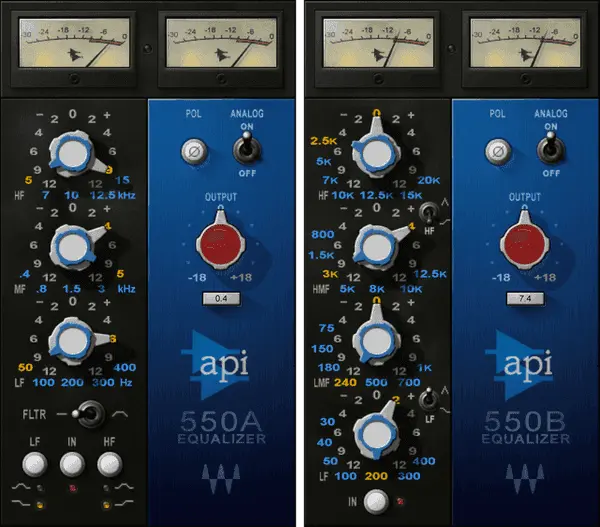Click the 550A LF bell curve icon
This screenshot has height=527, width=600.
click(x=21, y=487)
